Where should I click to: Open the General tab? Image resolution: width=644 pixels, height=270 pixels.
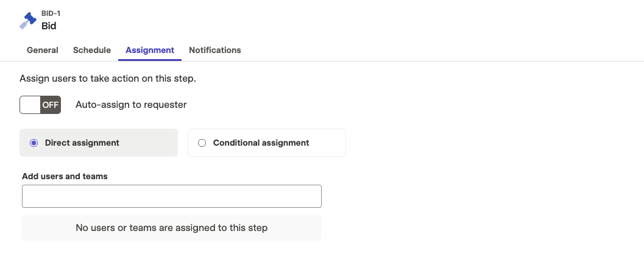point(42,50)
